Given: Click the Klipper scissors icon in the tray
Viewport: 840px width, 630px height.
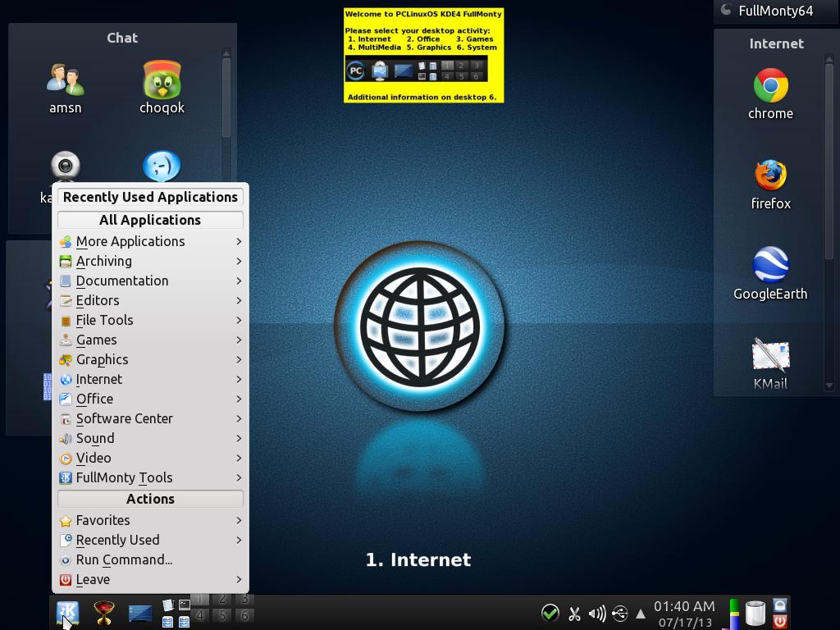Looking at the screenshot, I should [574, 613].
